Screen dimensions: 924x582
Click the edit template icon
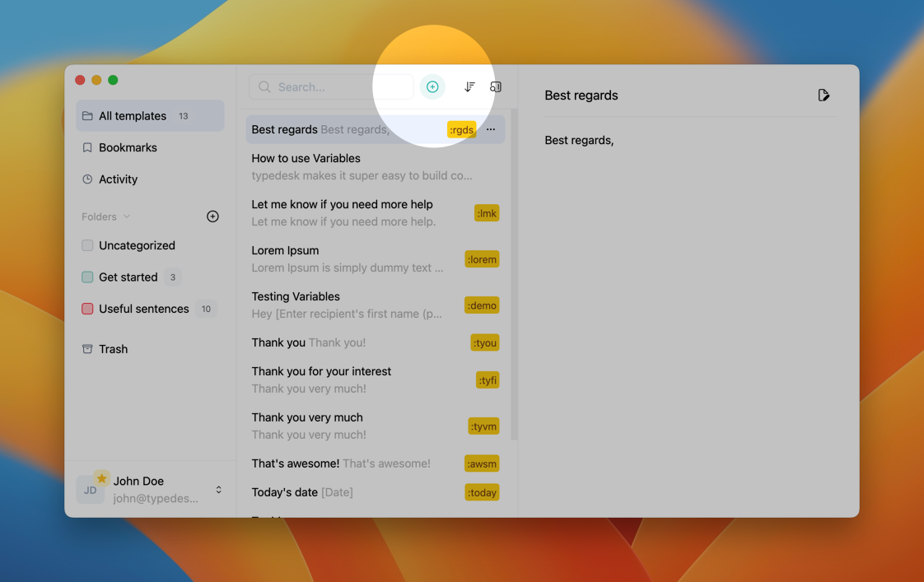point(824,95)
